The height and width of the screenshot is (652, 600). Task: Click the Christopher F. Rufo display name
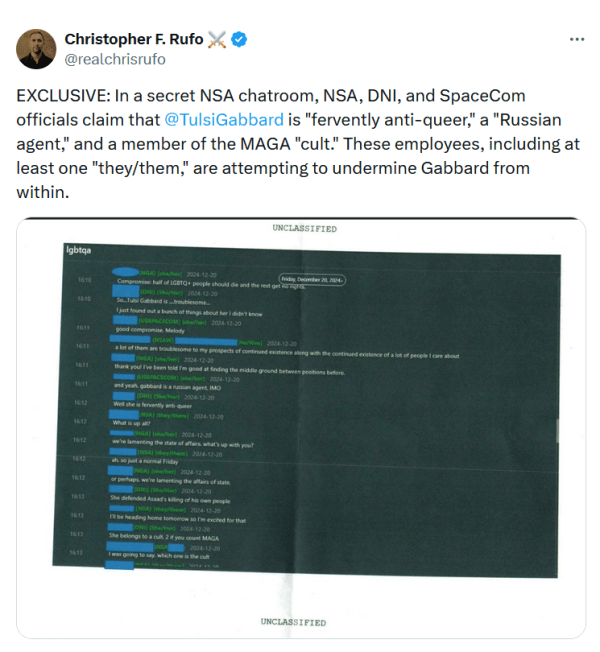coord(134,39)
